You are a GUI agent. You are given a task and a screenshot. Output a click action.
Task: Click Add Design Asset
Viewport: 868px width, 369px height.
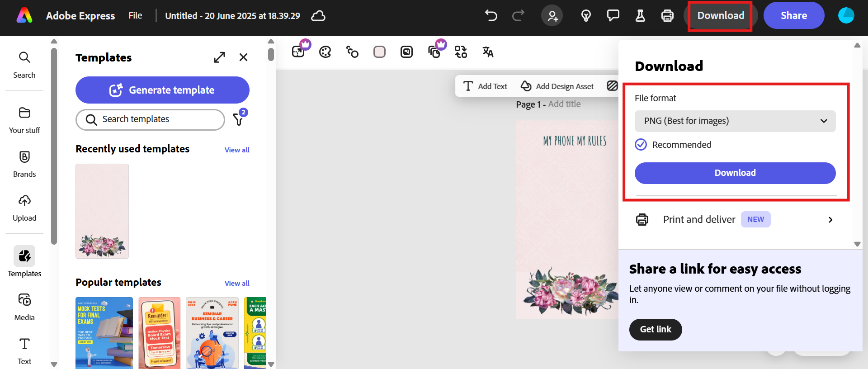click(557, 86)
